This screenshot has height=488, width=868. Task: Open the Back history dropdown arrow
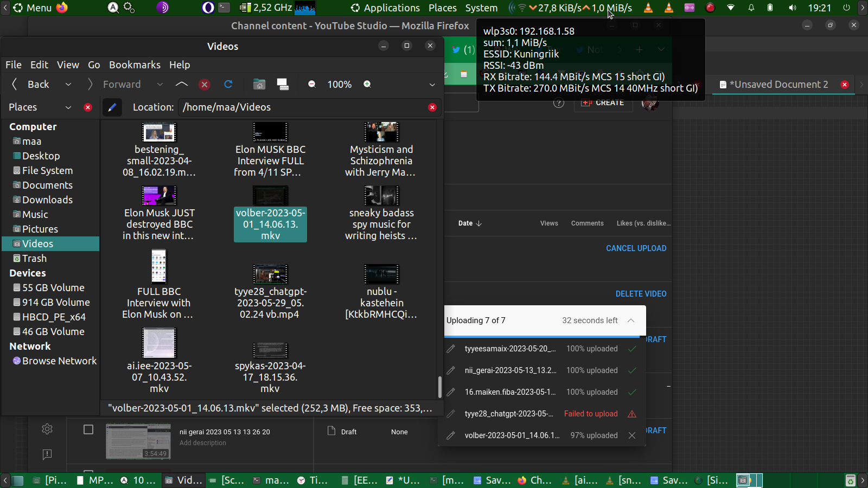(68, 84)
